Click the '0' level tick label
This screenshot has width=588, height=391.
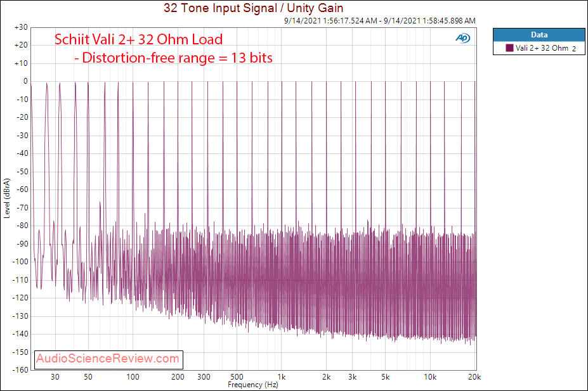click(x=25, y=81)
